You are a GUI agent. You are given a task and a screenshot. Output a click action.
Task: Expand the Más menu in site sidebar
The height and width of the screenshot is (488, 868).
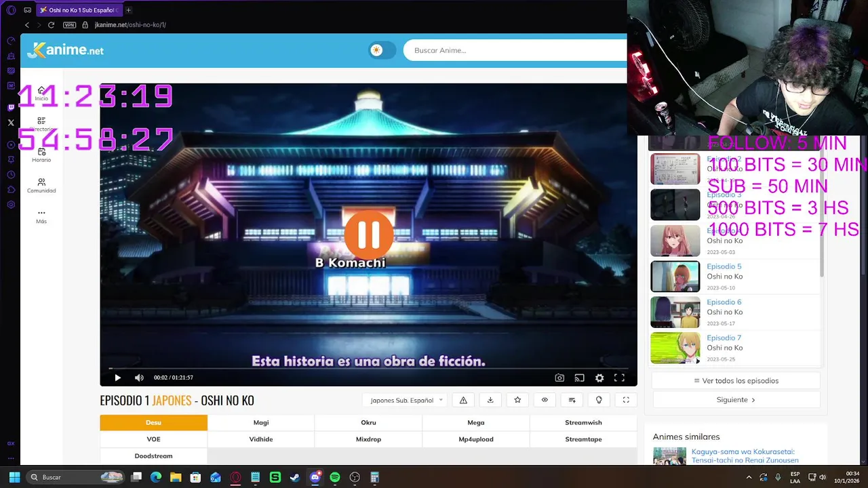[x=41, y=216]
